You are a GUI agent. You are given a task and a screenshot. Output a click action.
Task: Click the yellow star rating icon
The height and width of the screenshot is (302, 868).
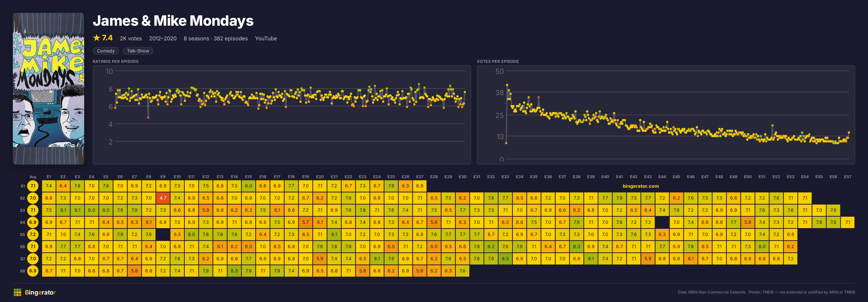coord(97,38)
